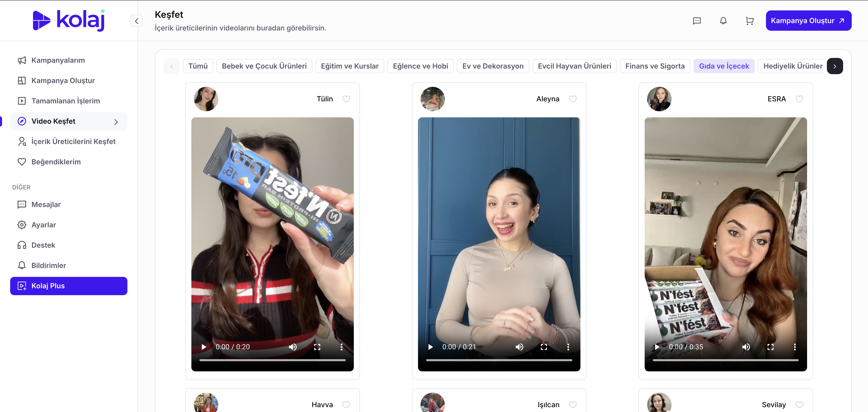Open Tülin's profile avatar
The image size is (868, 412).
pyautogui.click(x=206, y=99)
